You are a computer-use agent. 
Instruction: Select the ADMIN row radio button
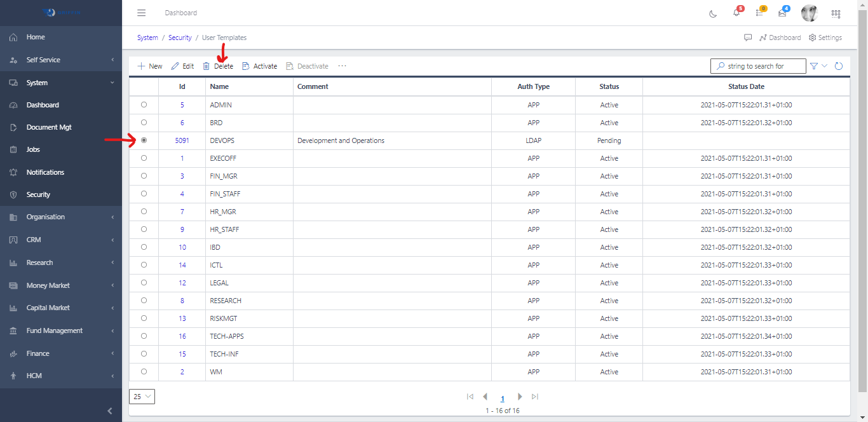(x=144, y=104)
